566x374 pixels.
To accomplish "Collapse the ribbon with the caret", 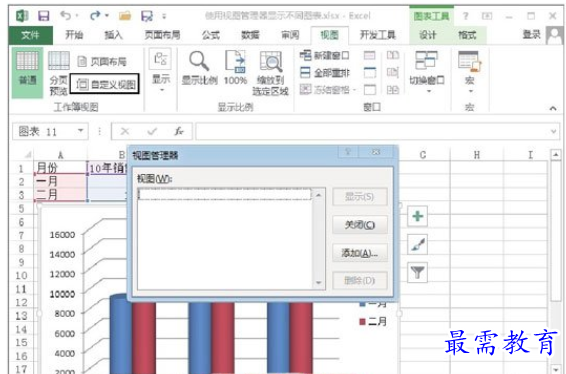I will coord(553,108).
